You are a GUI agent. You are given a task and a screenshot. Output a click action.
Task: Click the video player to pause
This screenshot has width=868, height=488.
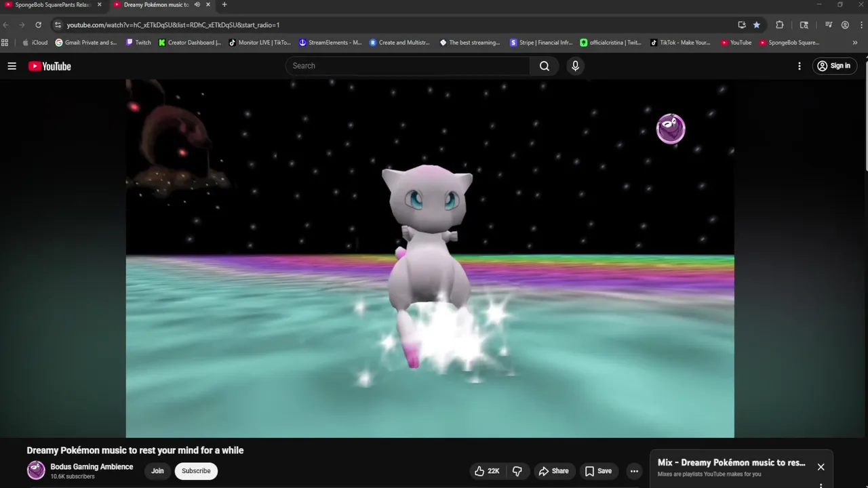pos(430,258)
